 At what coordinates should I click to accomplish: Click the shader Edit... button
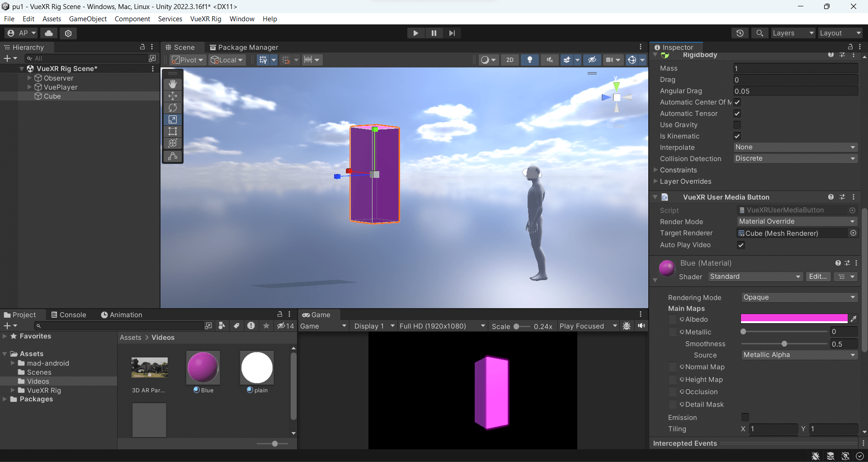tap(818, 276)
